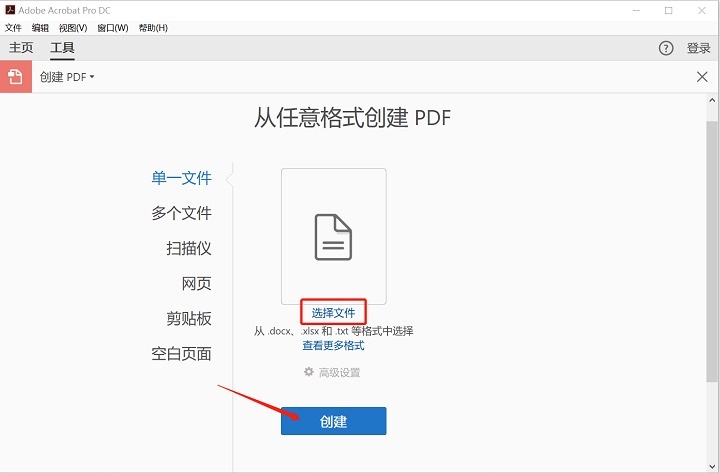
Task: Open the 视图(V) menu
Action: pyautogui.click(x=73, y=28)
